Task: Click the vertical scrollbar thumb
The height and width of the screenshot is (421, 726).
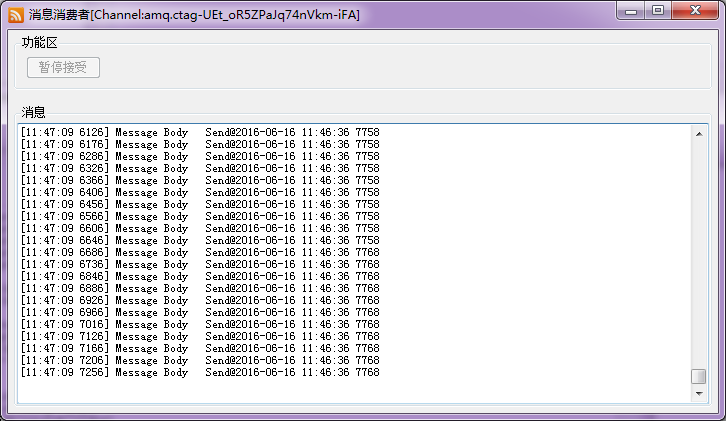Action: coord(698,376)
